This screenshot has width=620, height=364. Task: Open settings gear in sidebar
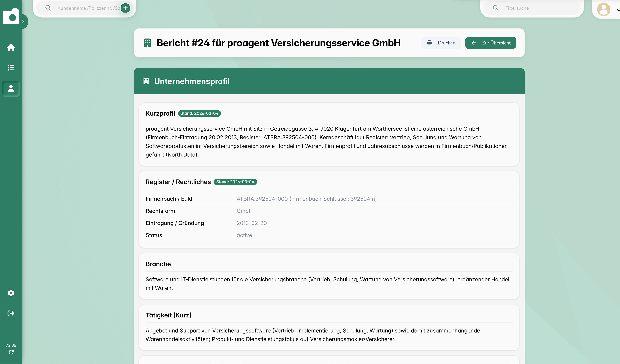click(11, 293)
